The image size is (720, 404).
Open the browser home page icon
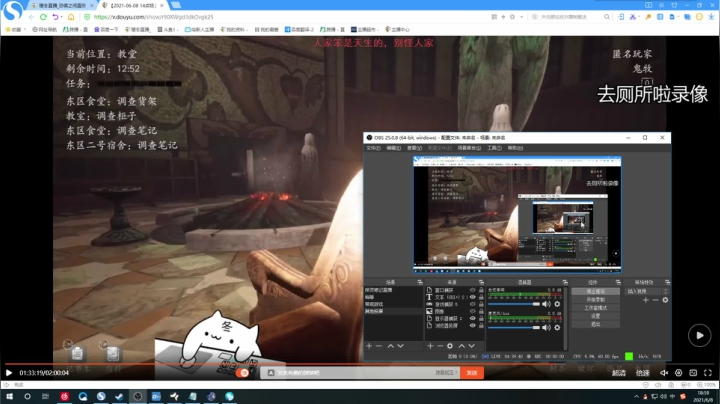pos(71,17)
